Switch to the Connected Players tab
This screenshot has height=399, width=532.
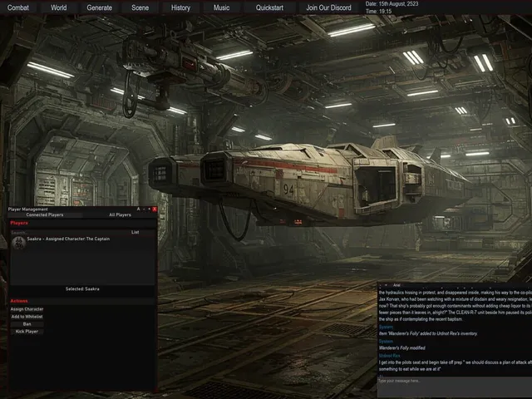(45, 214)
